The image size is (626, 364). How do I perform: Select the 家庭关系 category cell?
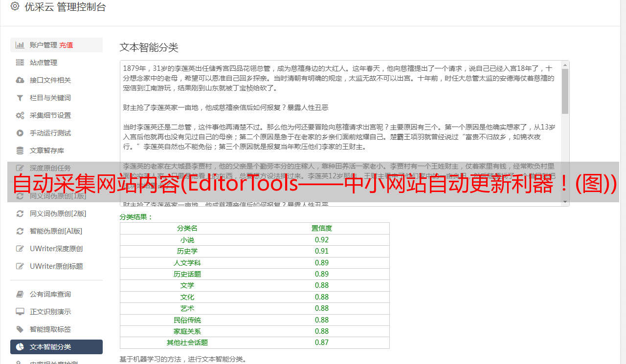187,331
